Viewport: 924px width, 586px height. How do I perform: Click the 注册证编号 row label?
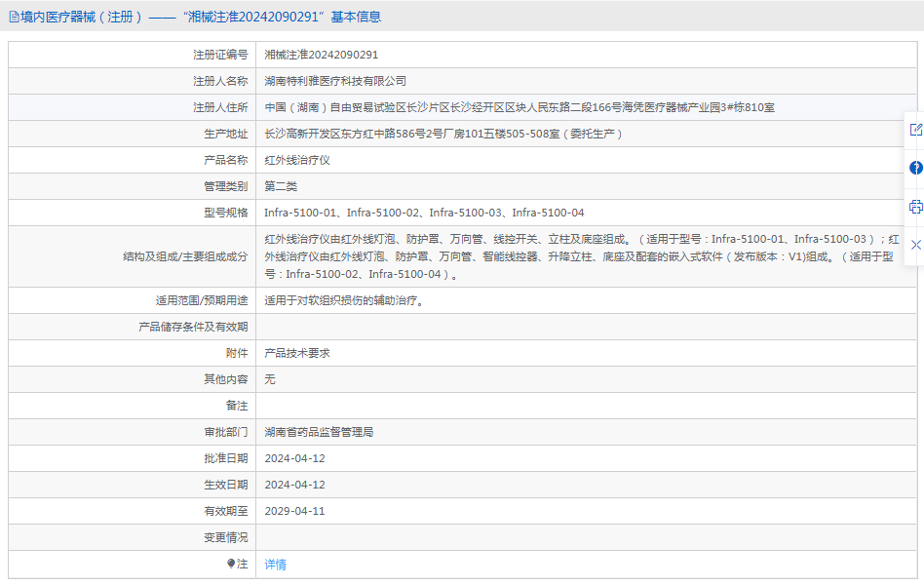pyautogui.click(x=220, y=55)
